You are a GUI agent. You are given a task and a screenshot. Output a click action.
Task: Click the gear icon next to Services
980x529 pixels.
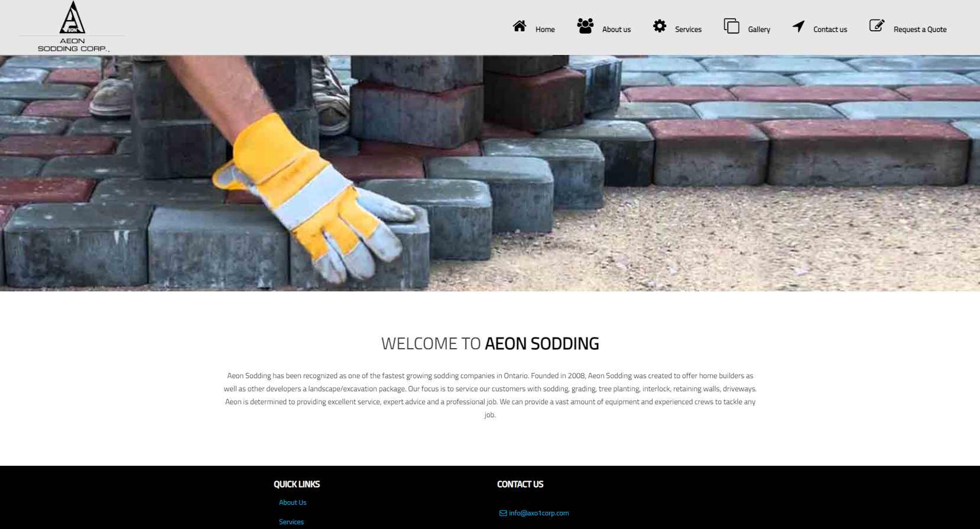660,26
